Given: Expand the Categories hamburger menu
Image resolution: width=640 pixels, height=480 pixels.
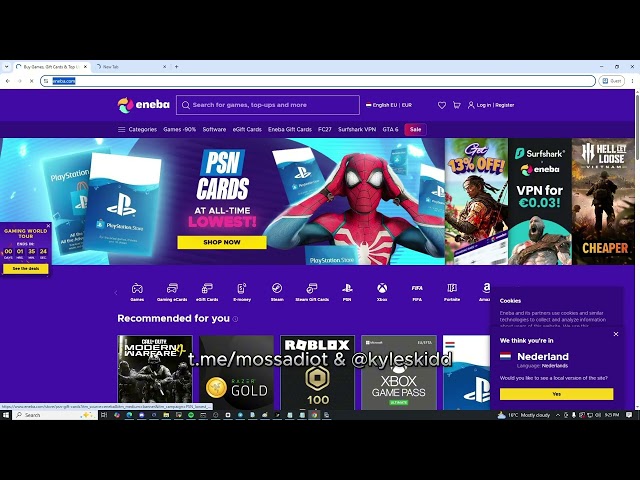Looking at the screenshot, I should [x=137, y=129].
